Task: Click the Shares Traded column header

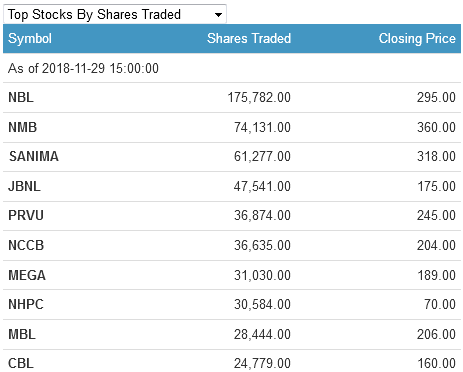Action: [x=249, y=38]
